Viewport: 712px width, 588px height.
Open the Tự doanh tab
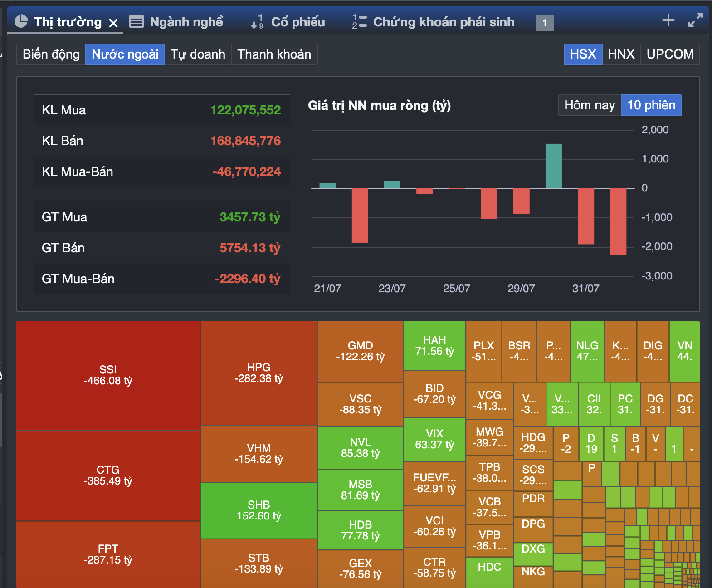[198, 54]
